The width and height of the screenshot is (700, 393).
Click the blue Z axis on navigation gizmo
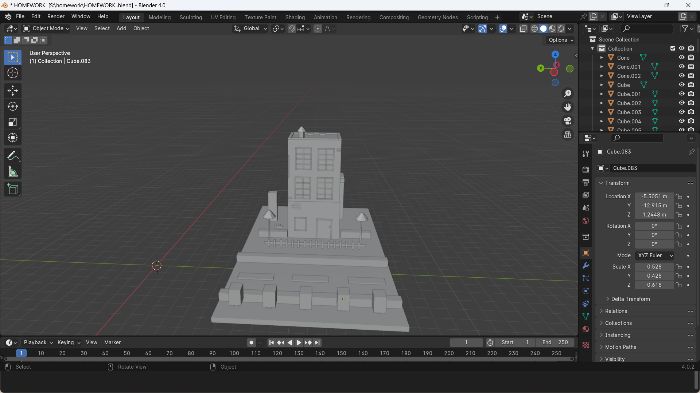[x=555, y=54]
